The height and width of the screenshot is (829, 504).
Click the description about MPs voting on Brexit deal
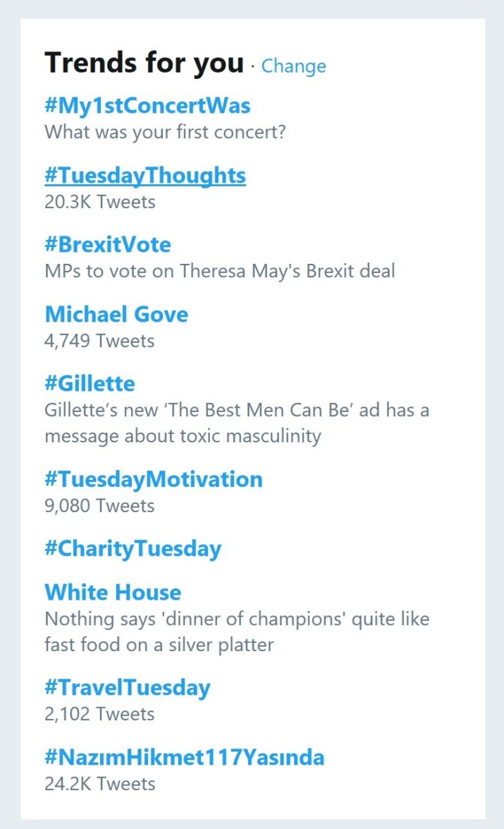click(219, 271)
